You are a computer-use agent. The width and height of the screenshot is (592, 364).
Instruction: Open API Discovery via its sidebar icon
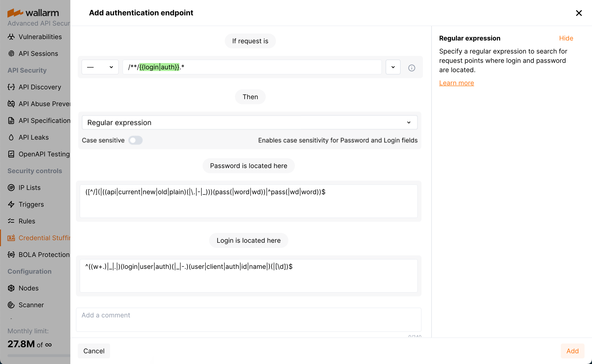(11, 87)
